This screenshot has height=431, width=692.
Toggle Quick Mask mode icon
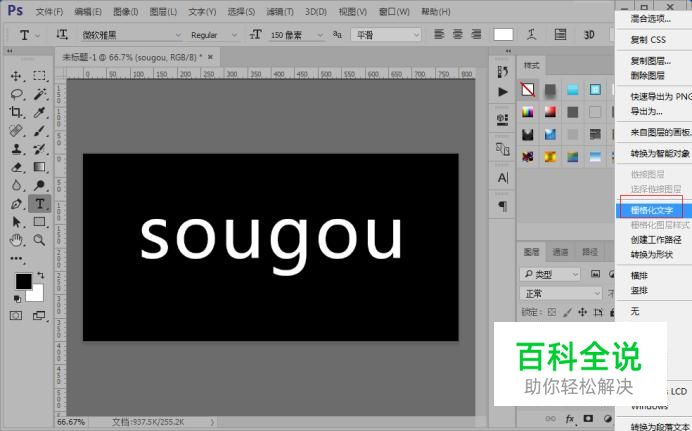(16, 315)
